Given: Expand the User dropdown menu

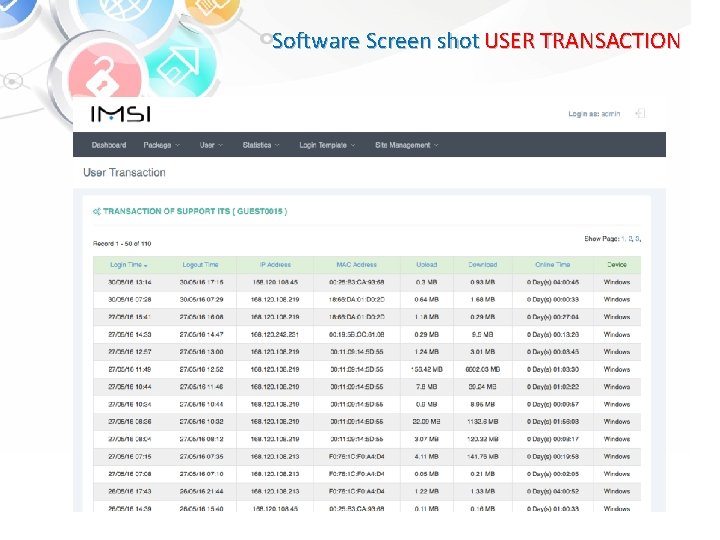Looking at the screenshot, I should 211,145.
